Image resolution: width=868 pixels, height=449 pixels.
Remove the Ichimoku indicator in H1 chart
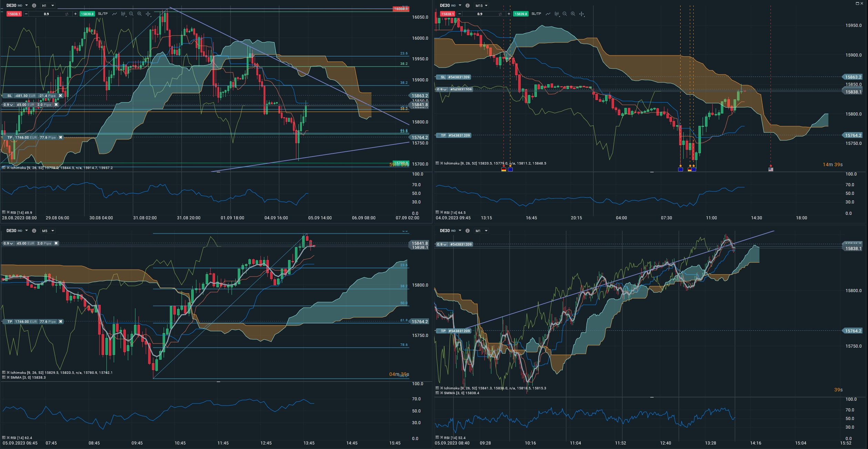8,168
